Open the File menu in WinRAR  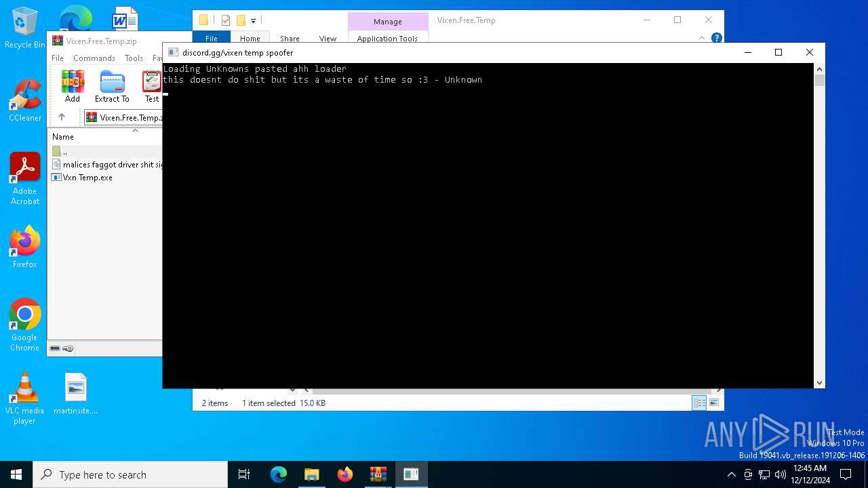58,58
